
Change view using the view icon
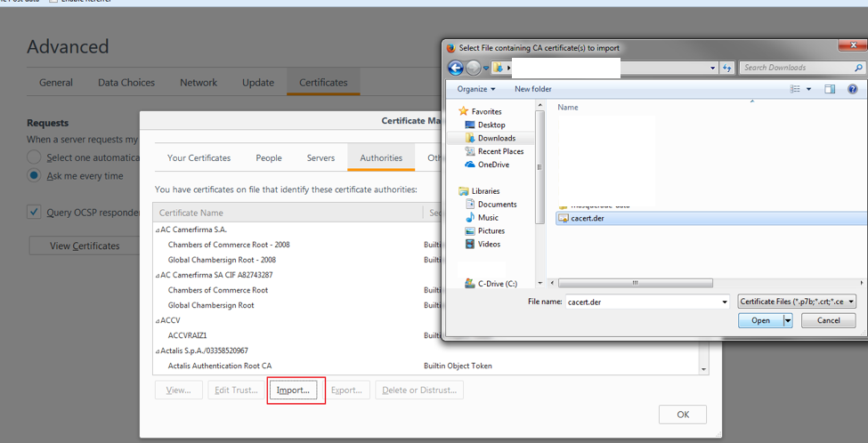796,89
